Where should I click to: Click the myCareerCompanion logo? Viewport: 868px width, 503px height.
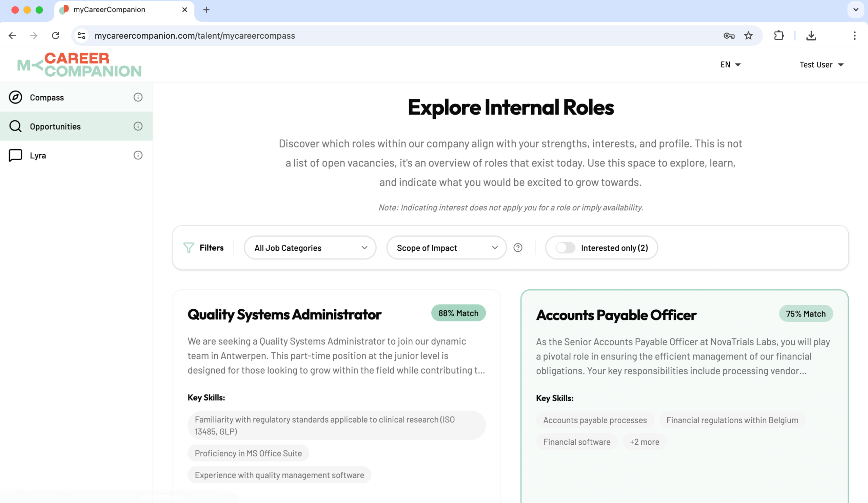[x=79, y=65]
